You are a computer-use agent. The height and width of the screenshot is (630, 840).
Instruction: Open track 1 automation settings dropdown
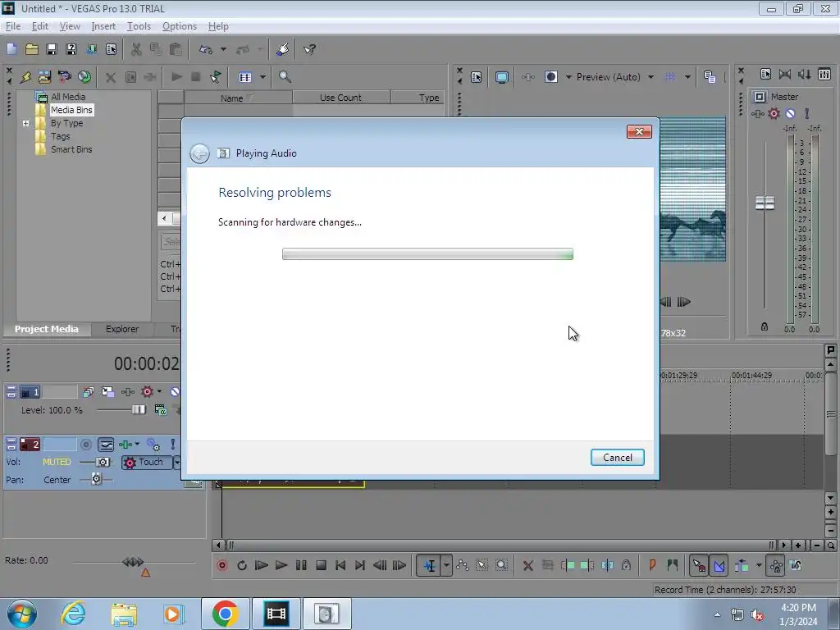[159, 391]
